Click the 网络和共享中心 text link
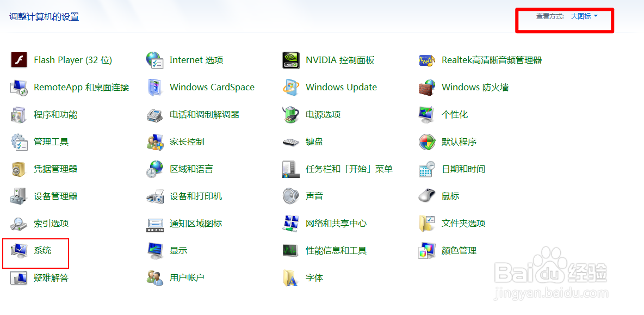This screenshot has width=644, height=315. (336, 224)
